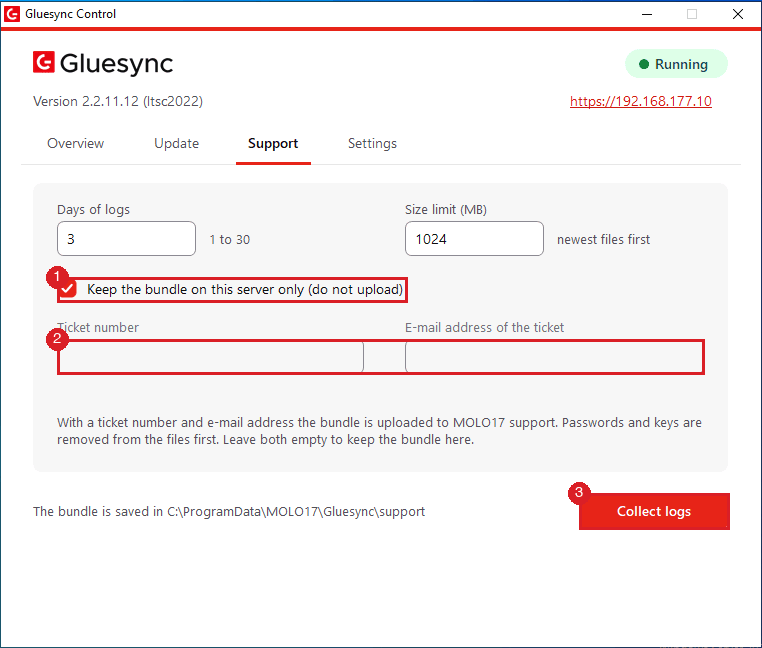
Task: Minimize the Gluesync Control window
Action: [x=647, y=14]
